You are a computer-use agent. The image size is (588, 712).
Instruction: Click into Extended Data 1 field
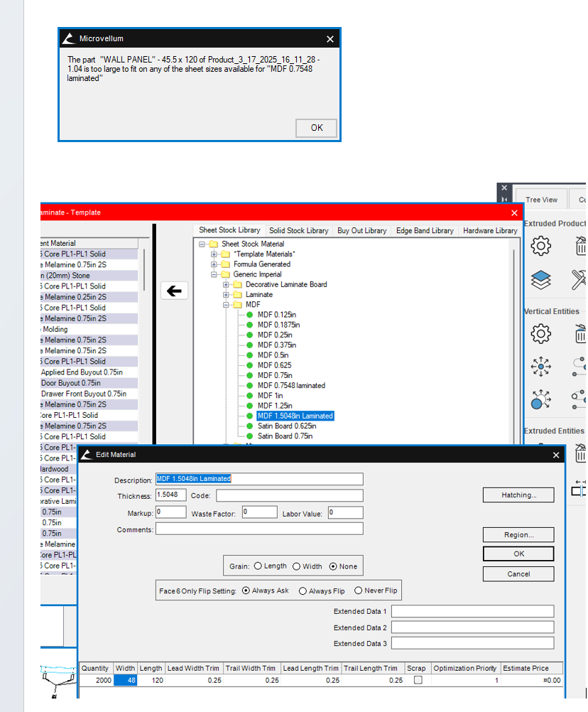[472, 611]
